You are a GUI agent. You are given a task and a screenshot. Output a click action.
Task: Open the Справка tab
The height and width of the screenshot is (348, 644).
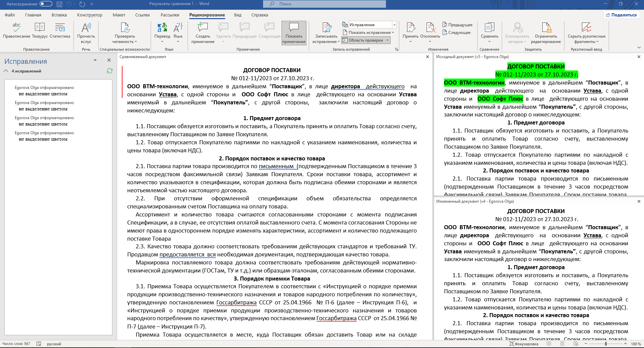coord(259,15)
